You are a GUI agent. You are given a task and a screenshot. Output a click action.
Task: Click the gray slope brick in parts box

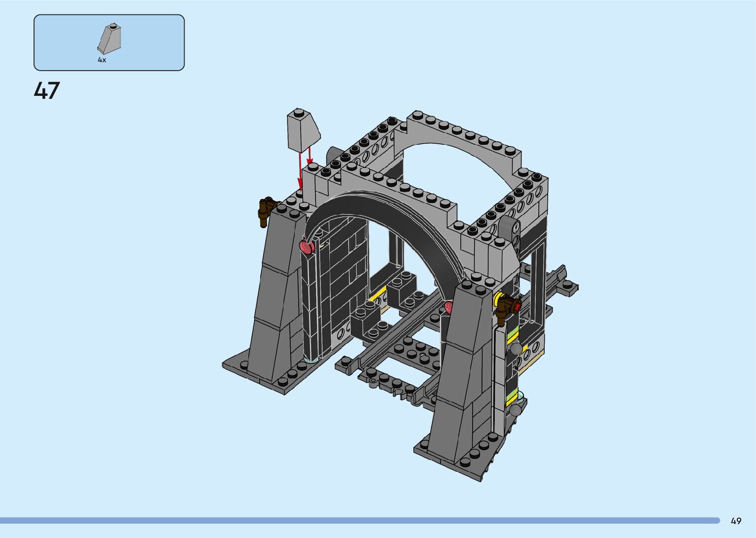[110, 39]
